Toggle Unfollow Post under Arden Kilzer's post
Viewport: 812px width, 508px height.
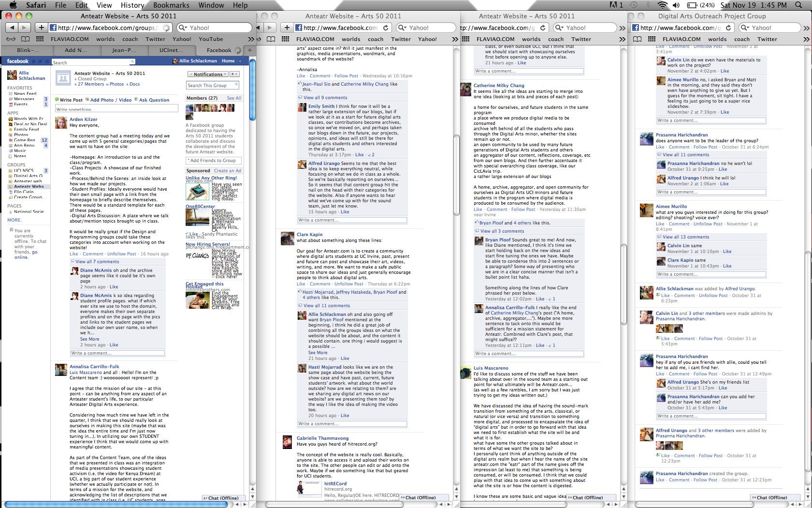click(122, 254)
